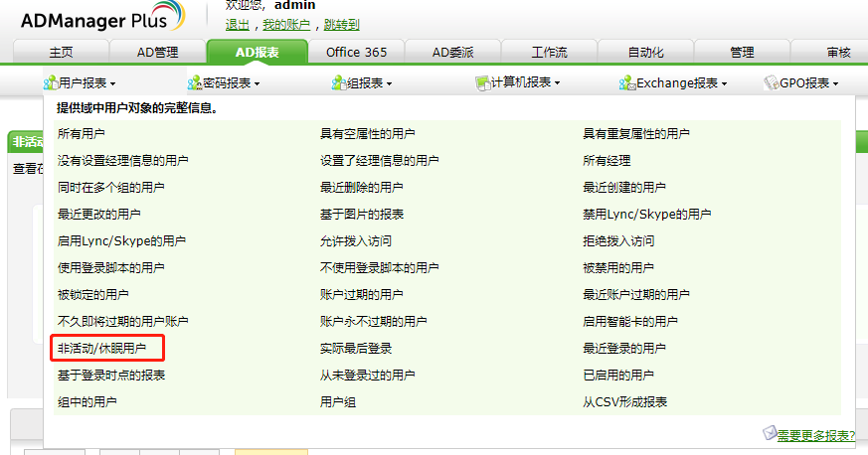Open the 具有空属性的用户 report

[x=368, y=134]
